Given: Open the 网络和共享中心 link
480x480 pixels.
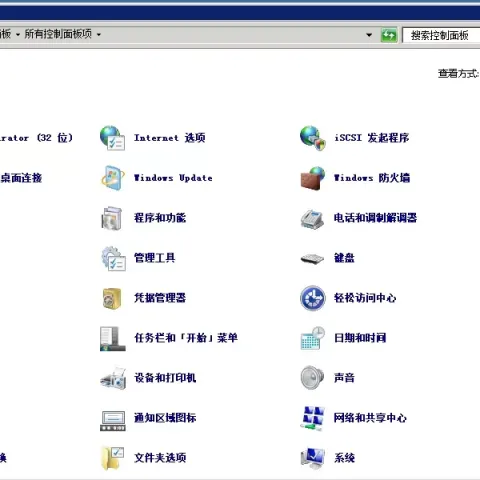Looking at the screenshot, I should pyautogui.click(x=370, y=418).
